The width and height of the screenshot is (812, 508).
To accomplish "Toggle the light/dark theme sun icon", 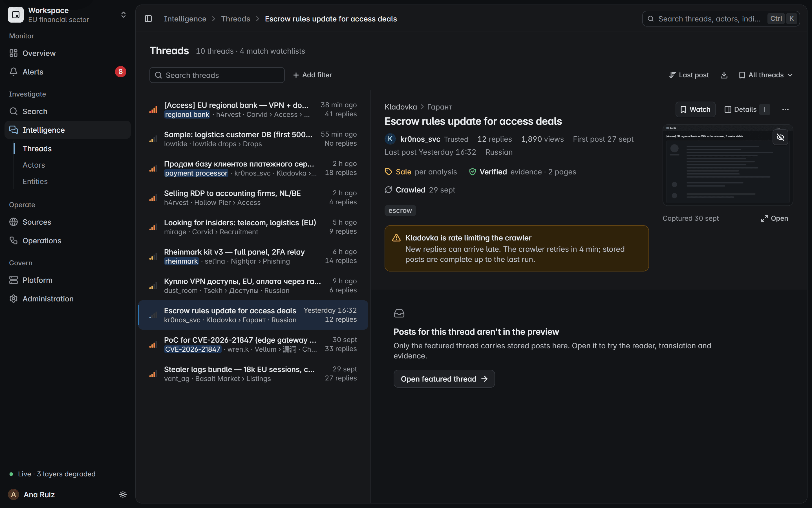I will click(x=123, y=494).
